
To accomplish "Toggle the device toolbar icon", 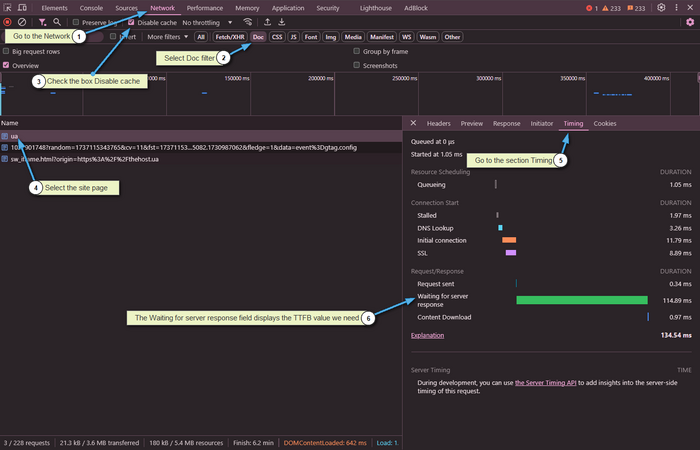I will pos(22,8).
